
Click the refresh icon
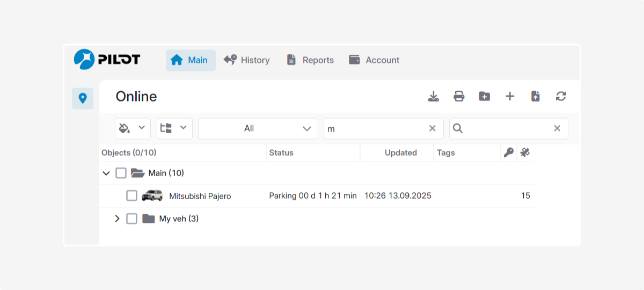pos(561,97)
